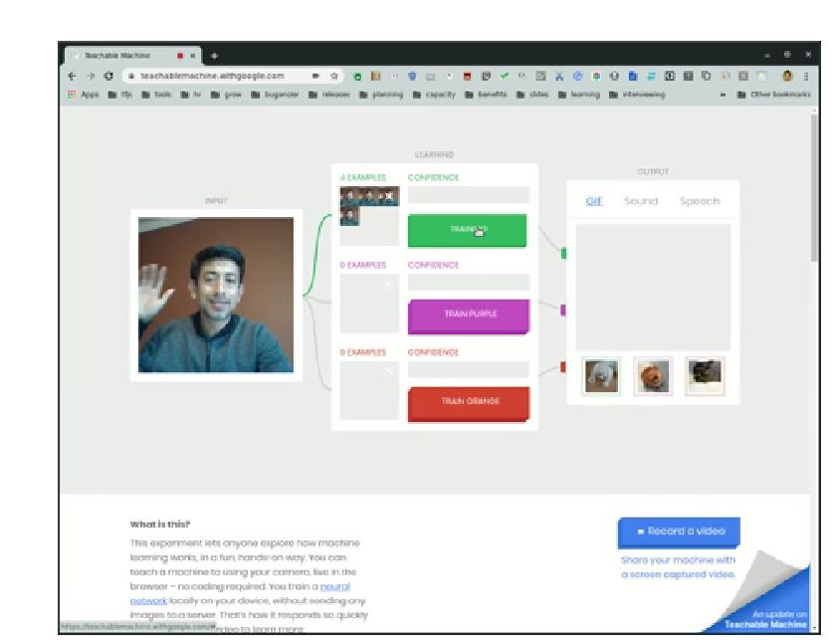
Task: Expand hidden bookmarks overflow chevron
Action: tap(723, 95)
